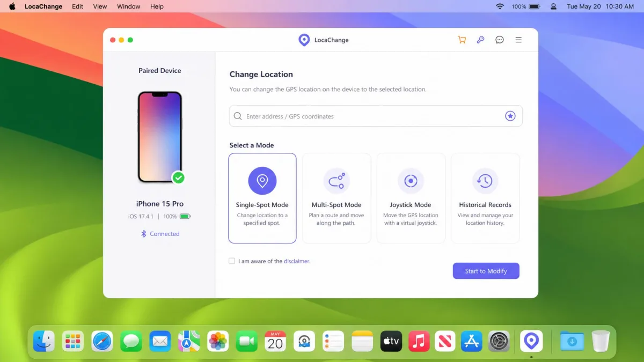Viewport: 644px width, 362px height.
Task: Select the Multi-Spot Mode card
Action: 336,198
